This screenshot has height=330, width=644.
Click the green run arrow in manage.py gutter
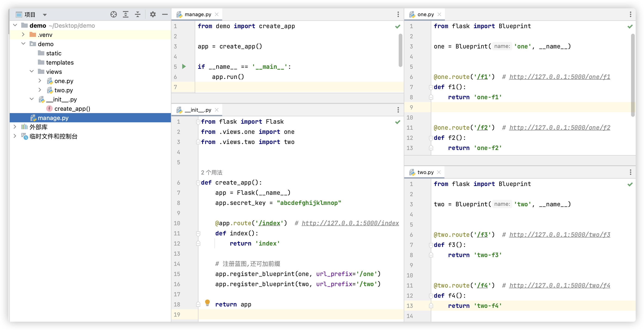click(x=184, y=66)
